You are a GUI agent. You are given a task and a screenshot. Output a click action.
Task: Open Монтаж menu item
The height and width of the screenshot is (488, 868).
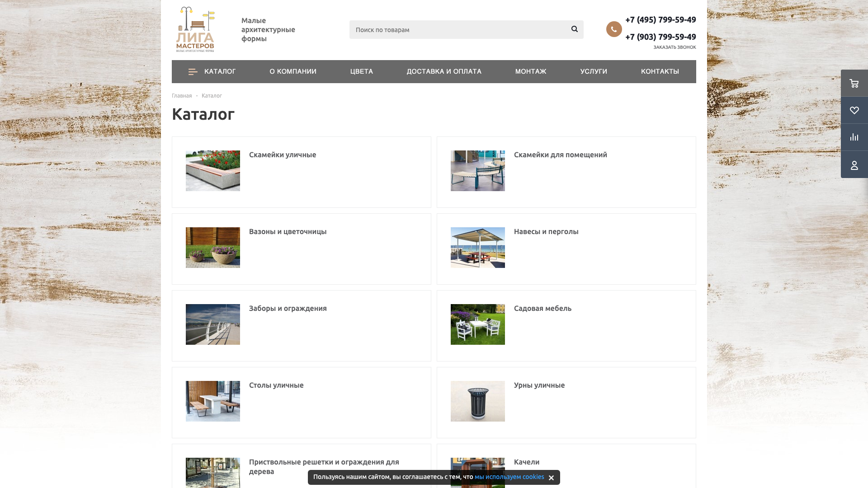[531, 71]
